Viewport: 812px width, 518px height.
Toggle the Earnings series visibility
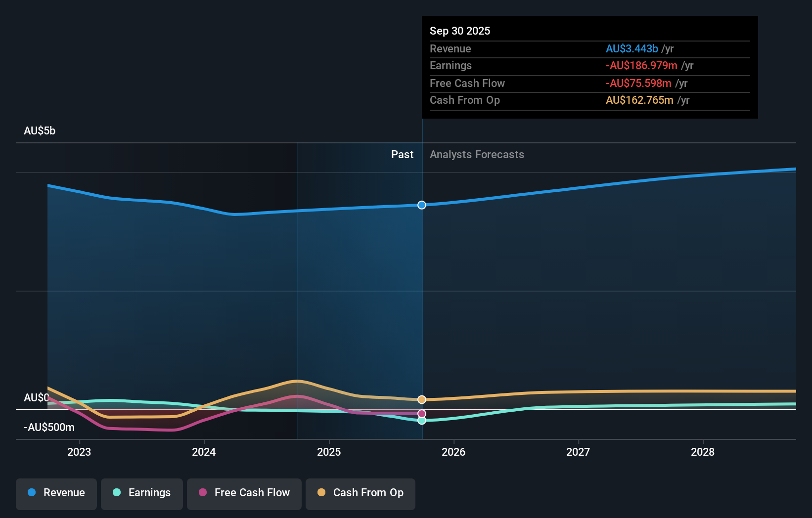click(x=141, y=493)
